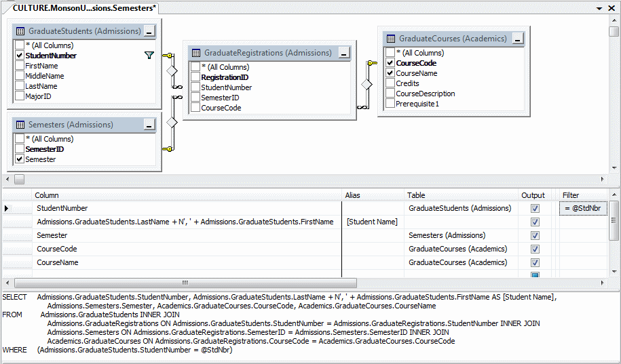Click the FROM keyword in SQL pane
The height and width of the screenshot is (364, 621).
(x=12, y=315)
